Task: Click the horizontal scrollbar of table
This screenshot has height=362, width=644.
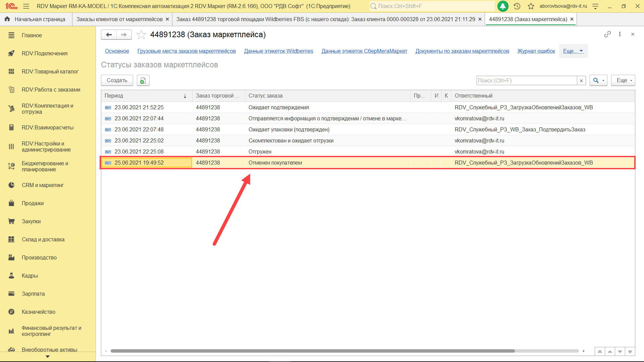Action: point(312,351)
